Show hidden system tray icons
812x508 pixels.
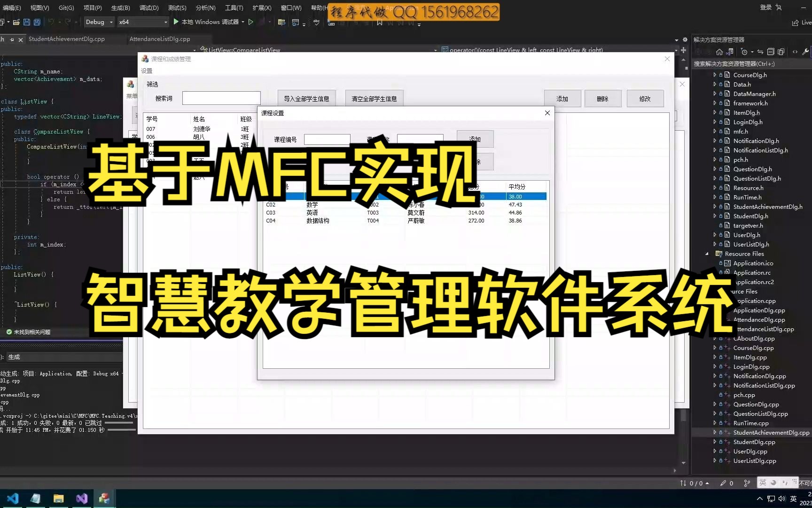(x=759, y=499)
